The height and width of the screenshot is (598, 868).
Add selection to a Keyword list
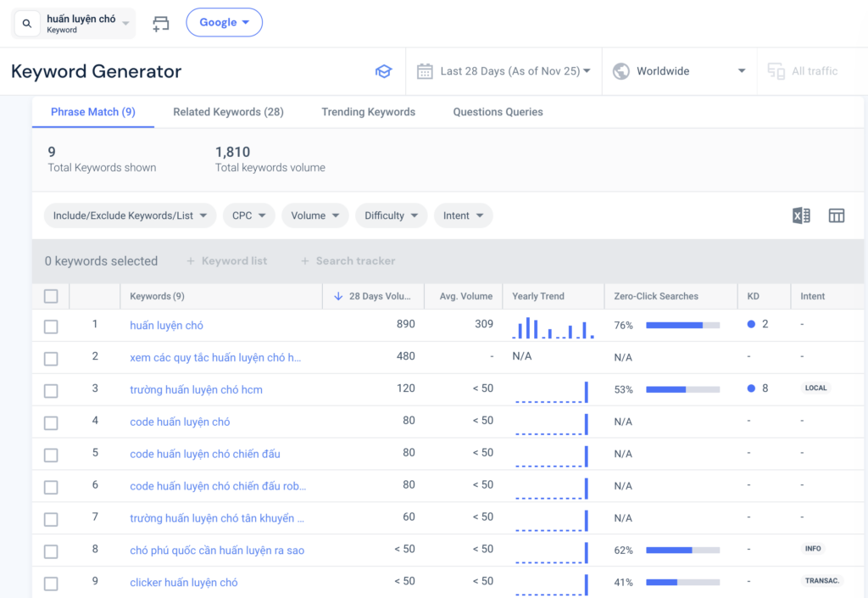click(226, 260)
